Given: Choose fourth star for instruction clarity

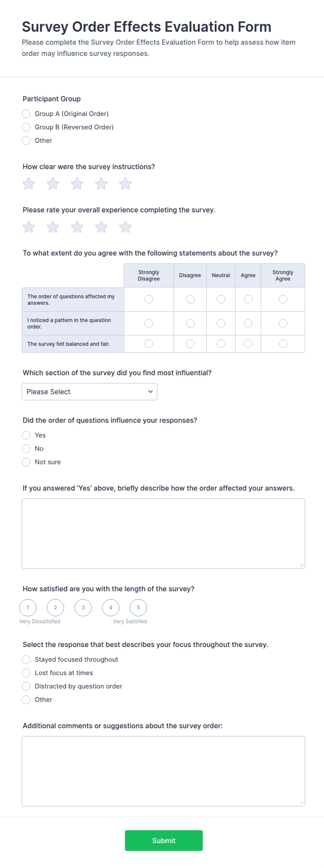Looking at the screenshot, I should (101, 184).
